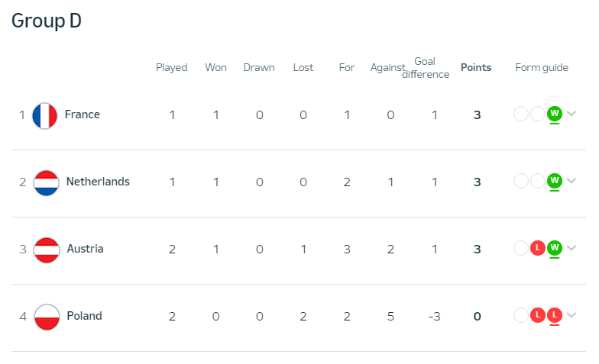Click the Netherlands flag icon
This screenshot has height=364, width=599.
pos(46,183)
